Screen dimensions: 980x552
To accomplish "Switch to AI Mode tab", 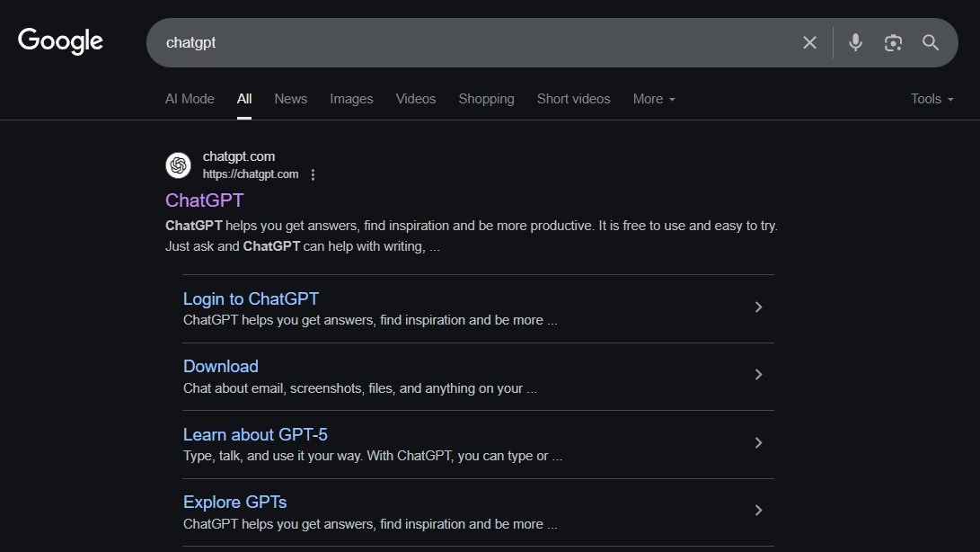I will pos(190,99).
